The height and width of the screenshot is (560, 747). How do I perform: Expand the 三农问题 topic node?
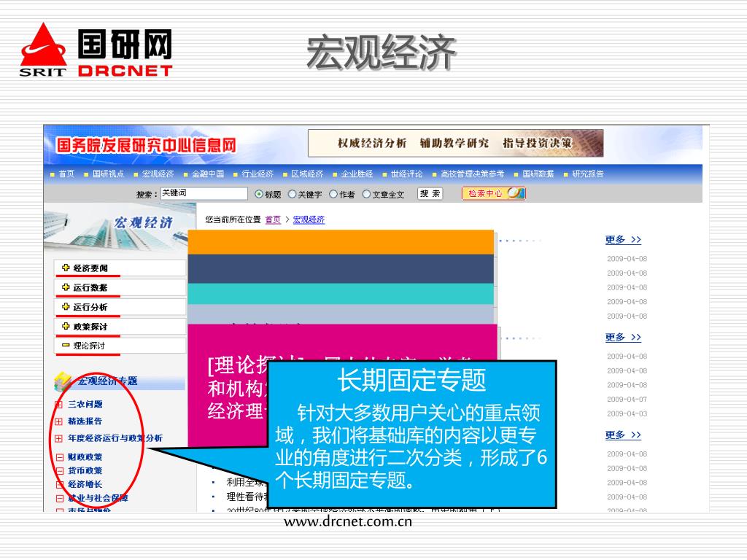click(x=58, y=405)
